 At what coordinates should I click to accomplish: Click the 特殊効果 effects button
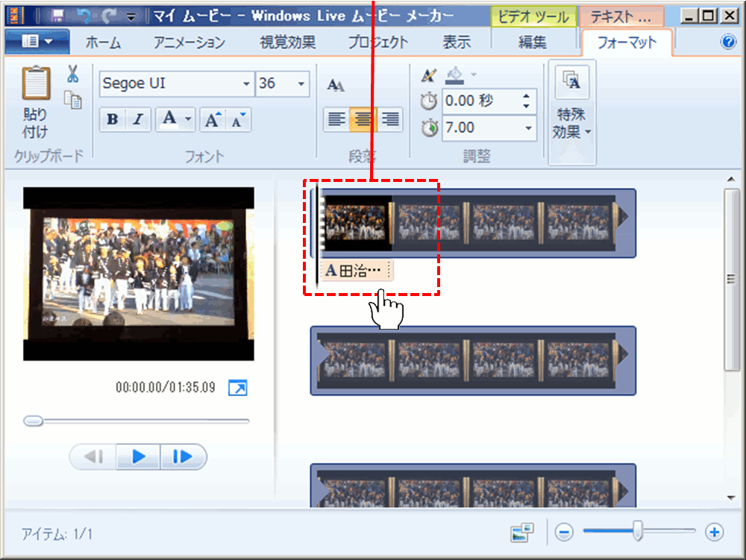[x=572, y=112]
